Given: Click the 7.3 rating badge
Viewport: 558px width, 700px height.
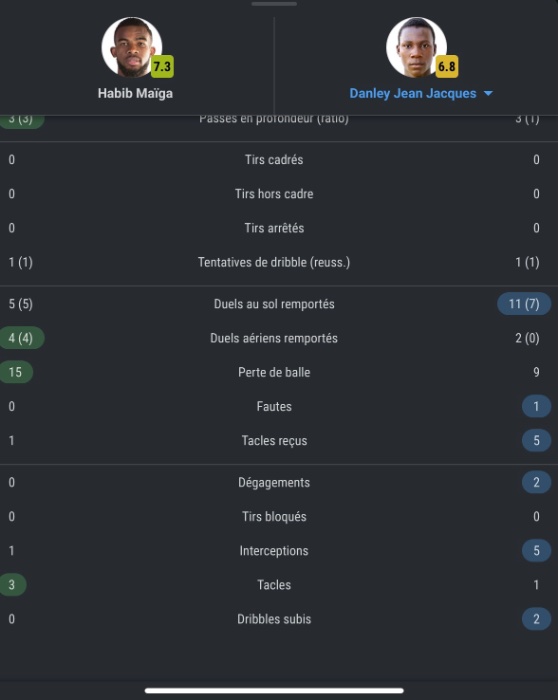Looking at the screenshot, I should click(x=162, y=67).
